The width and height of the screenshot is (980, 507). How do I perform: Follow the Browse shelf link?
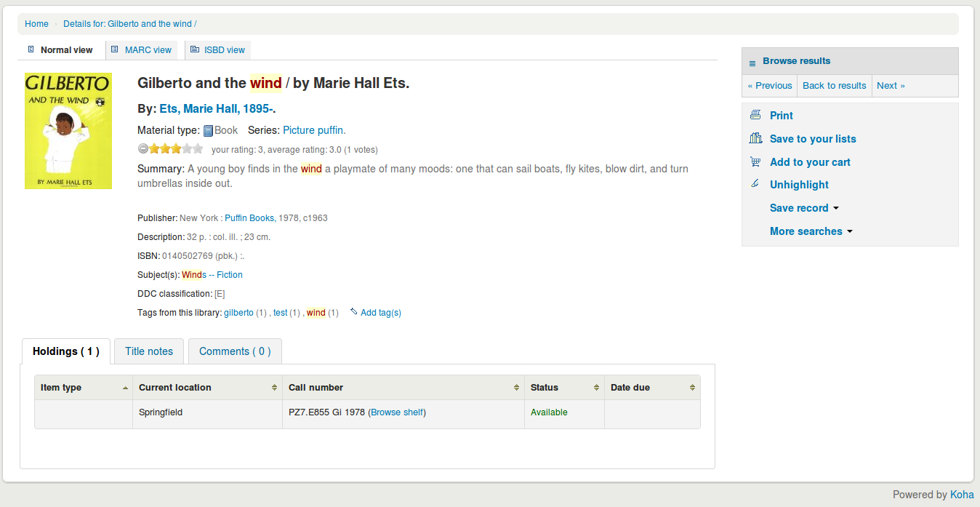(x=397, y=412)
